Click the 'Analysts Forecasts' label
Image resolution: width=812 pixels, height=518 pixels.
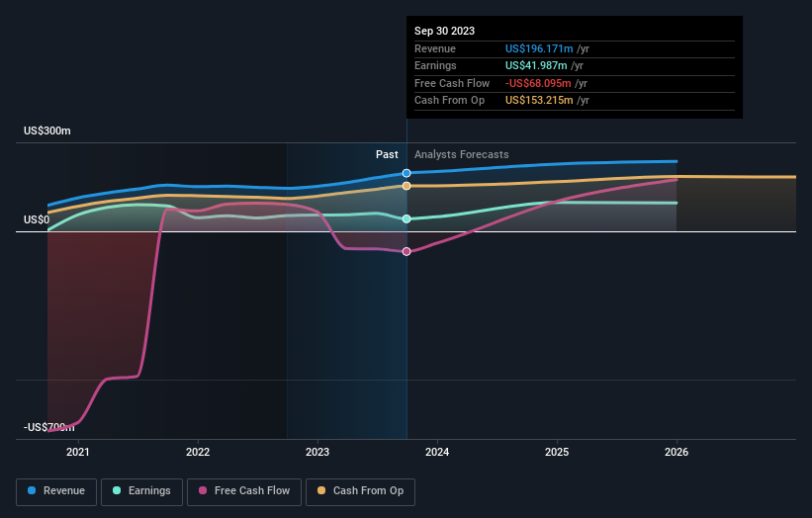click(x=462, y=154)
